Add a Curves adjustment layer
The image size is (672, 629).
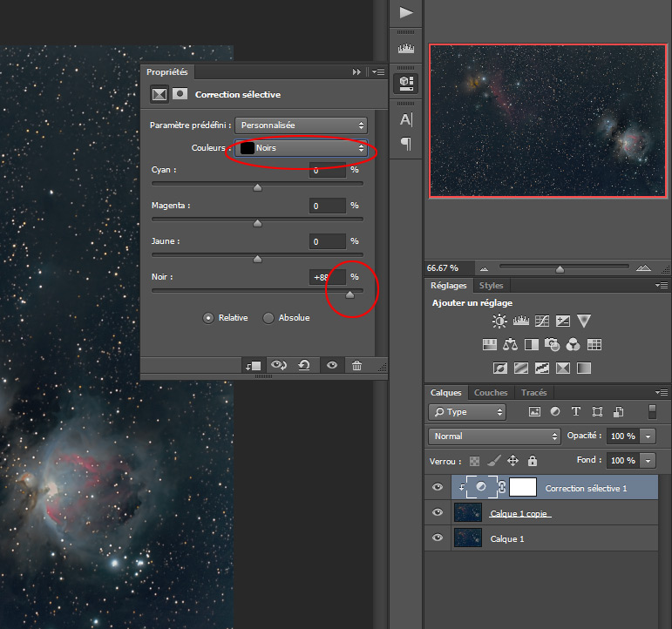click(542, 321)
